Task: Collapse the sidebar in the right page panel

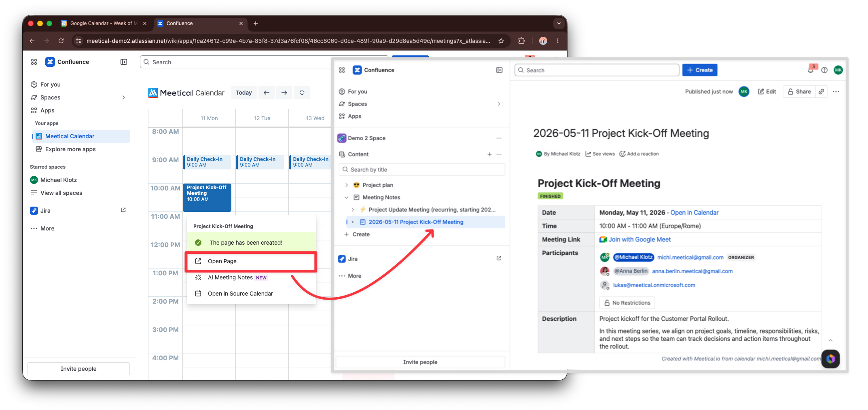Action: coord(500,70)
